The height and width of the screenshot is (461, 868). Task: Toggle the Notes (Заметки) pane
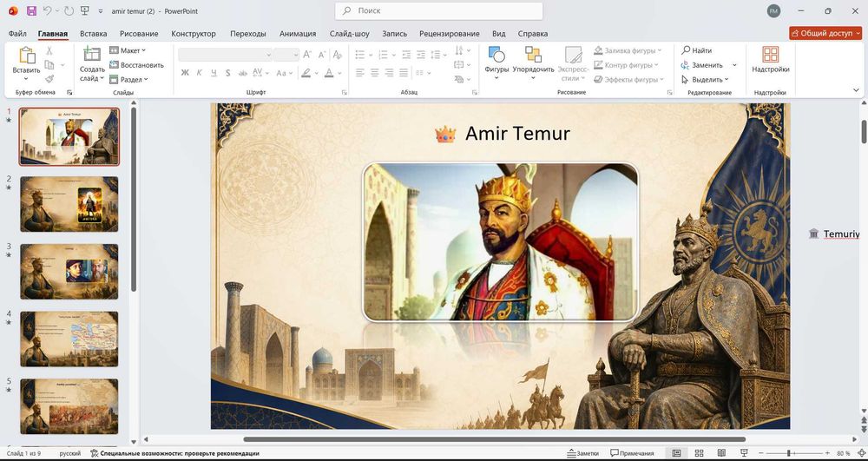click(x=583, y=453)
